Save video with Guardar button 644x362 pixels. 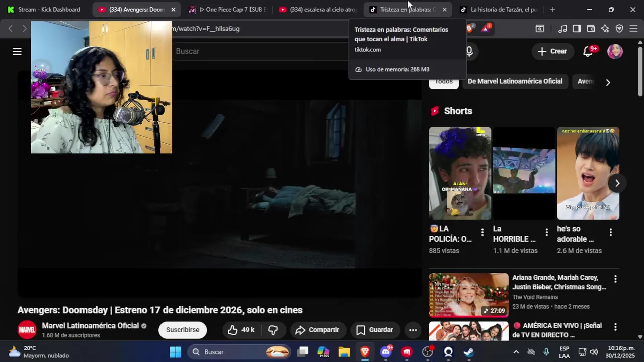[375, 330]
